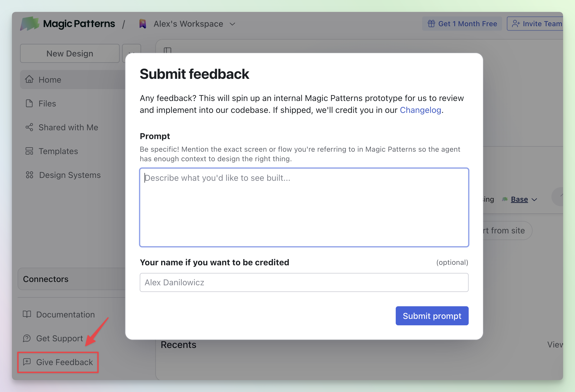
Task: Select the Templates grid icon
Action: [x=29, y=151]
